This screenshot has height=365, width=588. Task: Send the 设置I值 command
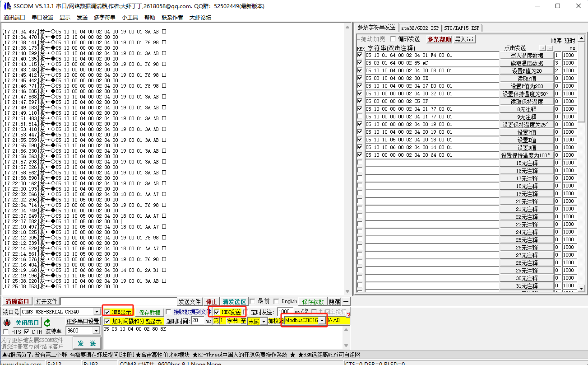[527, 140]
